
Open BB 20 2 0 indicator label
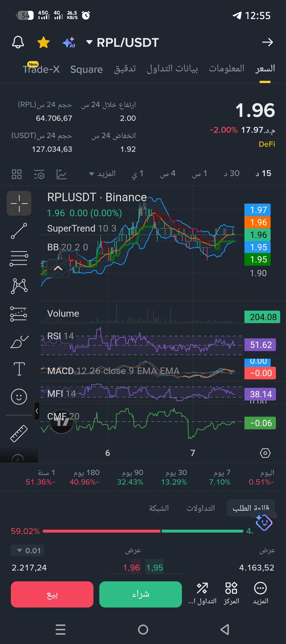click(x=68, y=247)
